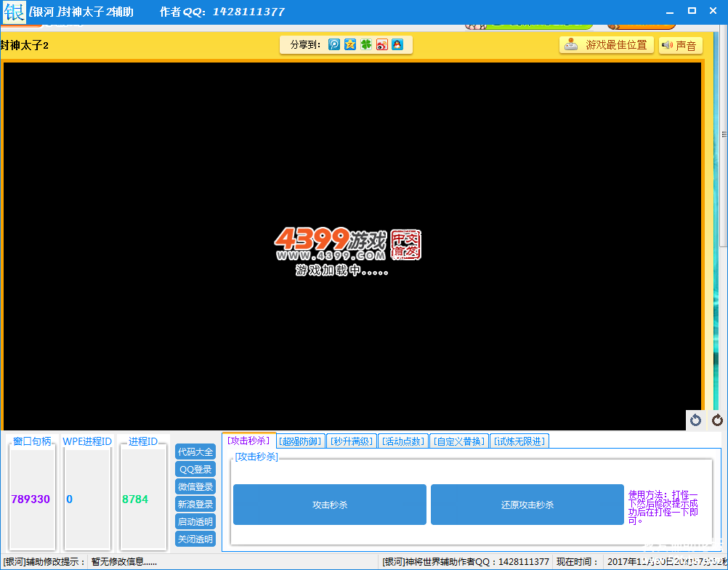Click the 神将世界辅助作者QQ status bar entry
728x570 pixels.
pyautogui.click(x=466, y=561)
